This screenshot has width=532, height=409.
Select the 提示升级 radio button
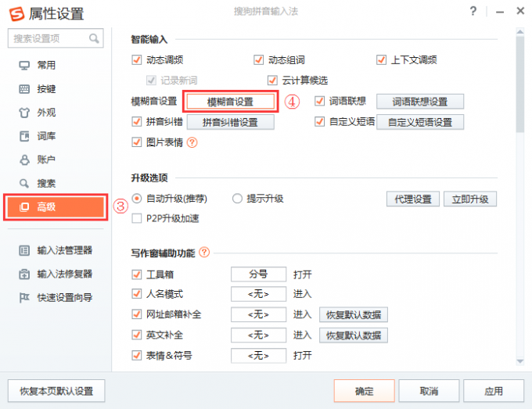click(237, 199)
